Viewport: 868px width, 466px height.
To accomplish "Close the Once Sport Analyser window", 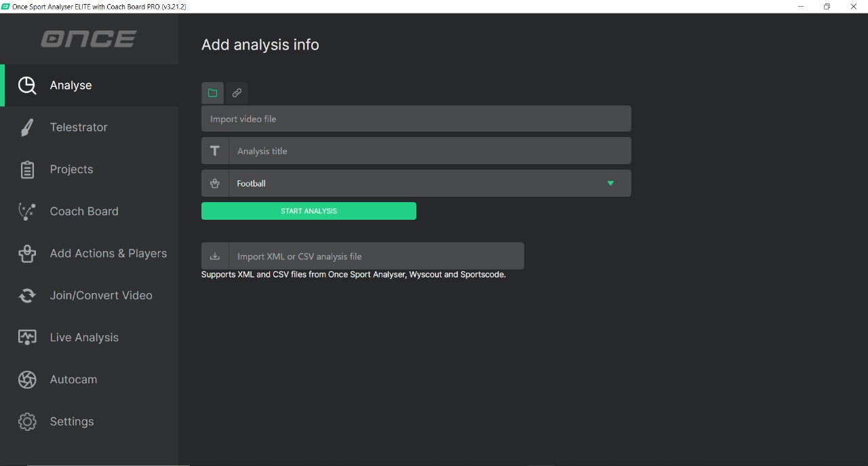I will pos(854,6).
